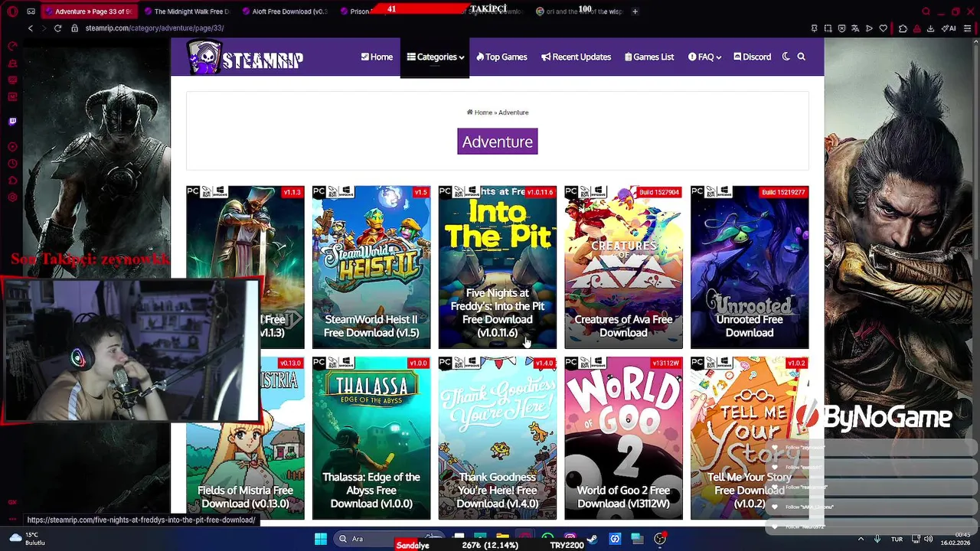Viewport: 980px width, 551px height.
Task: Open Steam from the taskbar
Action: click(592, 539)
